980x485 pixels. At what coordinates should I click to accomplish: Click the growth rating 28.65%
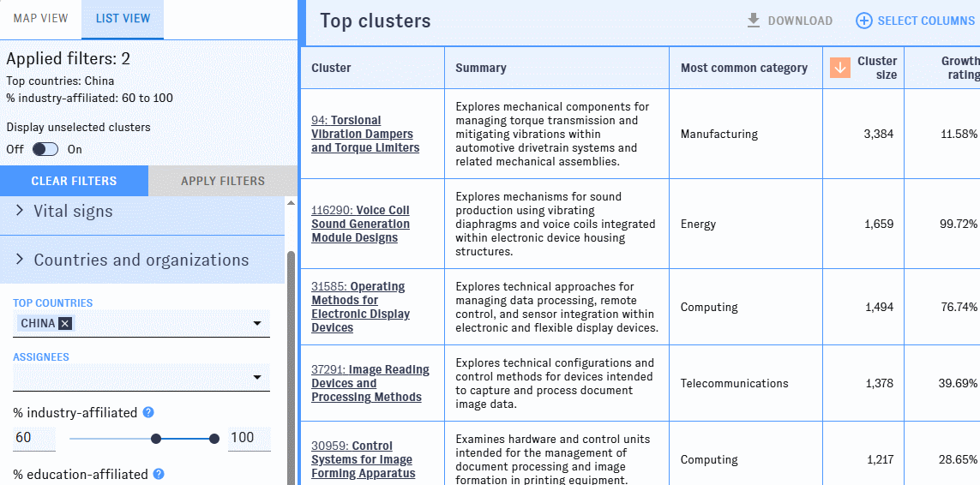958,459
